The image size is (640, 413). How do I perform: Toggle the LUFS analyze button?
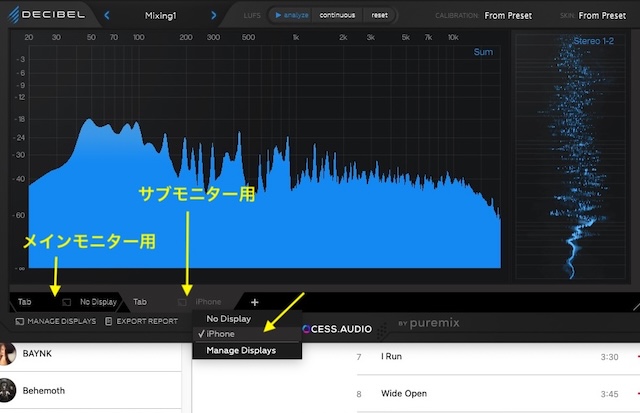pyautogui.click(x=292, y=16)
